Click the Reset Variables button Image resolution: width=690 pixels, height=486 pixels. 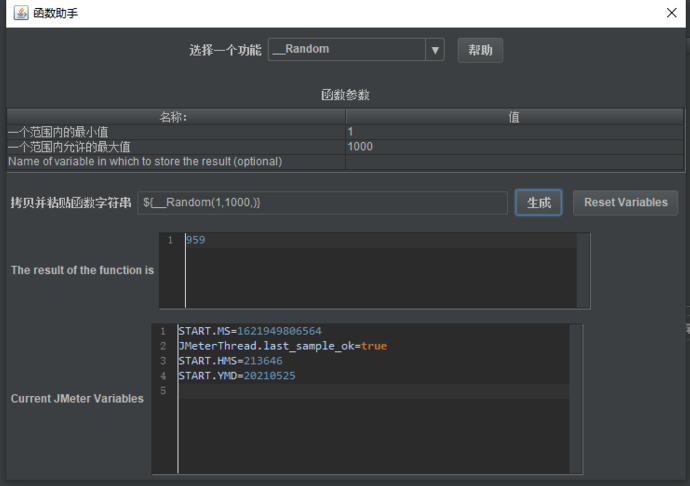pos(625,202)
